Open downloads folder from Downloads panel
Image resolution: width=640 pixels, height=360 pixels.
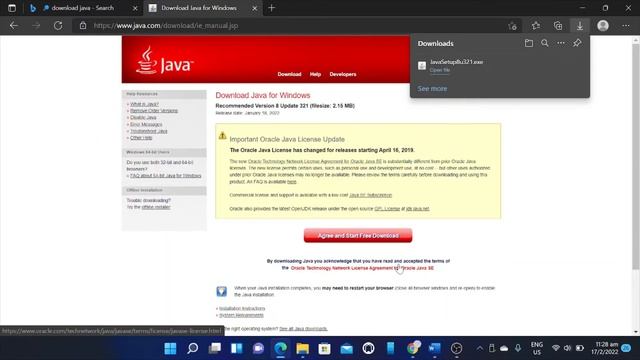click(x=529, y=43)
